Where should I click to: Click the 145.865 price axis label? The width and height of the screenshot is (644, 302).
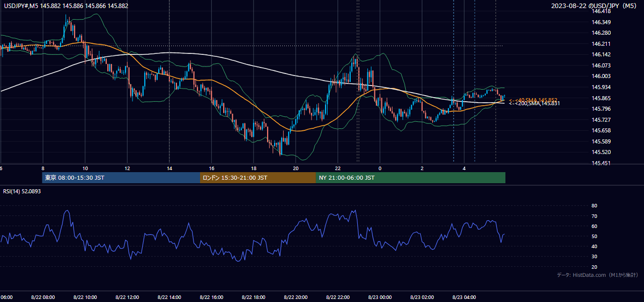[x=601, y=98]
